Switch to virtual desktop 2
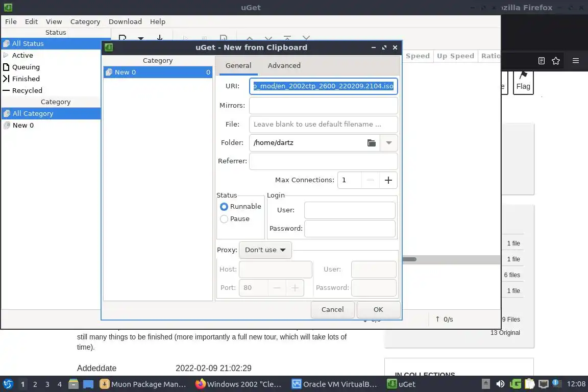The width and height of the screenshot is (588, 392). coord(35,384)
